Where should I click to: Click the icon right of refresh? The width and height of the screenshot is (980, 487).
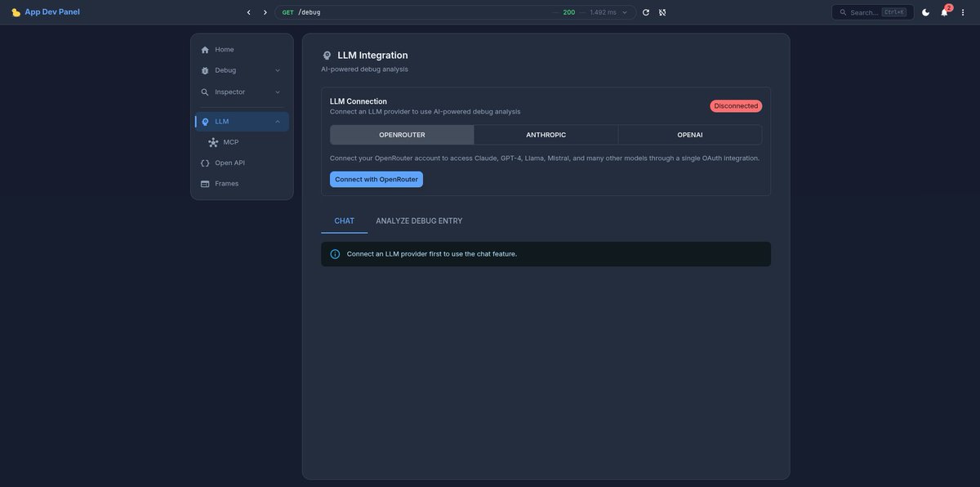[x=662, y=12]
